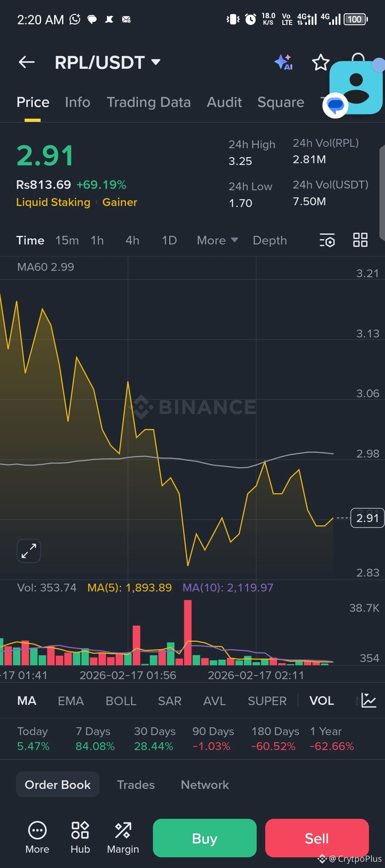
Task: Expand the More timeframe dropdown
Action: pos(217,240)
